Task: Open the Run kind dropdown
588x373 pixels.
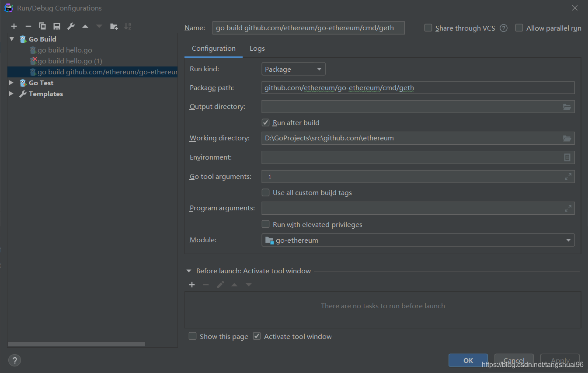Action: click(x=293, y=69)
